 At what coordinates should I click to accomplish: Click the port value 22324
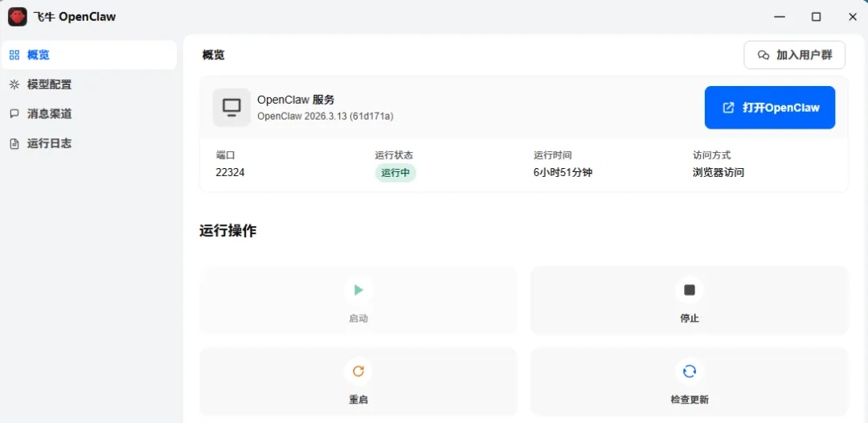[231, 173]
